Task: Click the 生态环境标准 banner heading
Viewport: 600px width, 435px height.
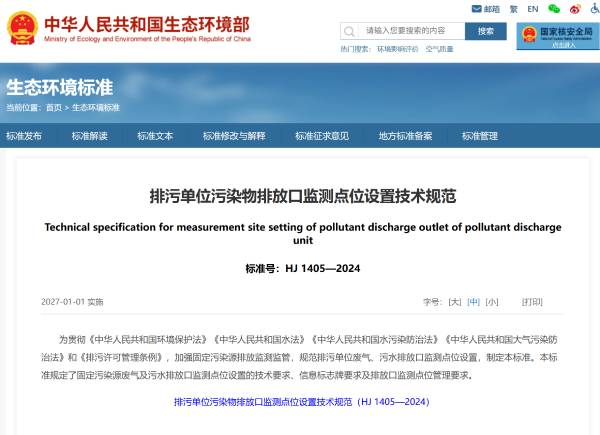Action: click(x=59, y=87)
